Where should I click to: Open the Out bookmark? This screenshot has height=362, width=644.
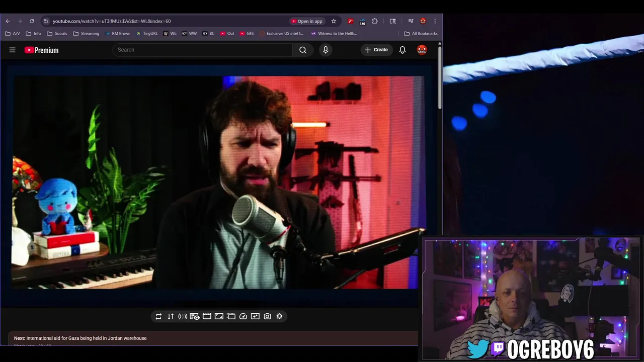(227, 34)
